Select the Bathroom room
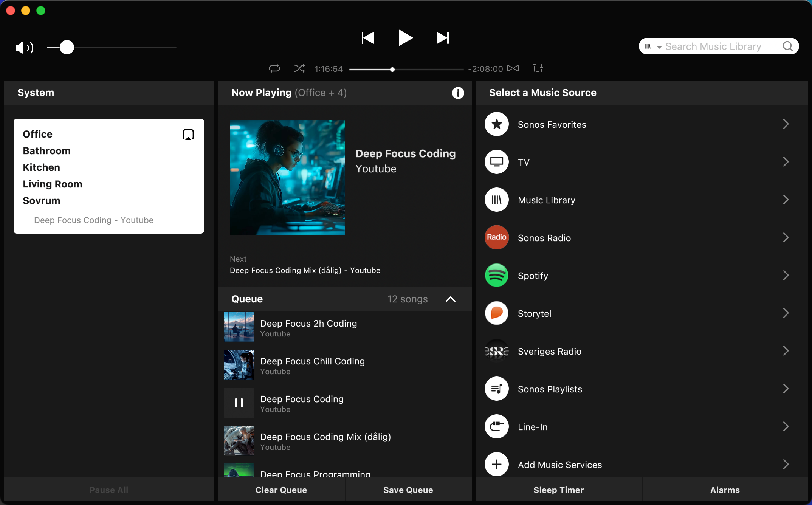 (x=47, y=151)
